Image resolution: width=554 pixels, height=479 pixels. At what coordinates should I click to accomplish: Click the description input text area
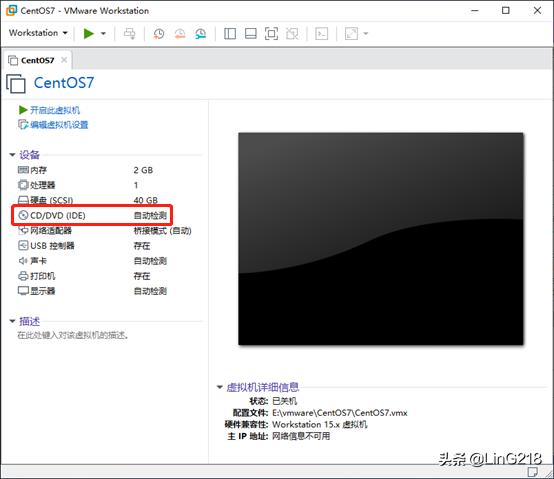[73, 335]
